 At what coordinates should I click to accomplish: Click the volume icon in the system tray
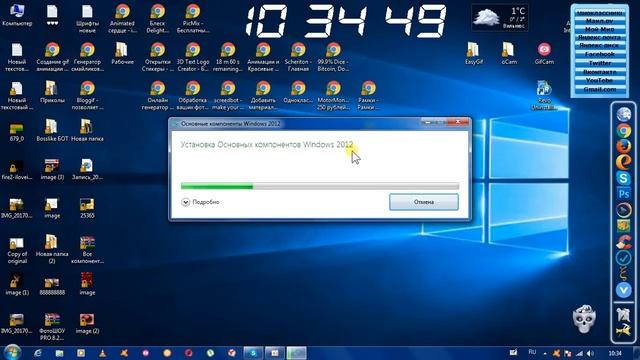pyautogui.click(x=590, y=353)
